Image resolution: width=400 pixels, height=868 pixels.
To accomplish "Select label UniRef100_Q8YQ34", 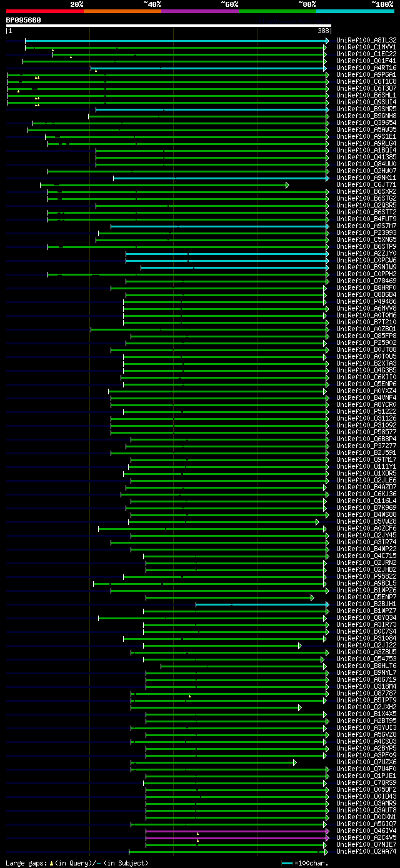I will tap(366, 617).
